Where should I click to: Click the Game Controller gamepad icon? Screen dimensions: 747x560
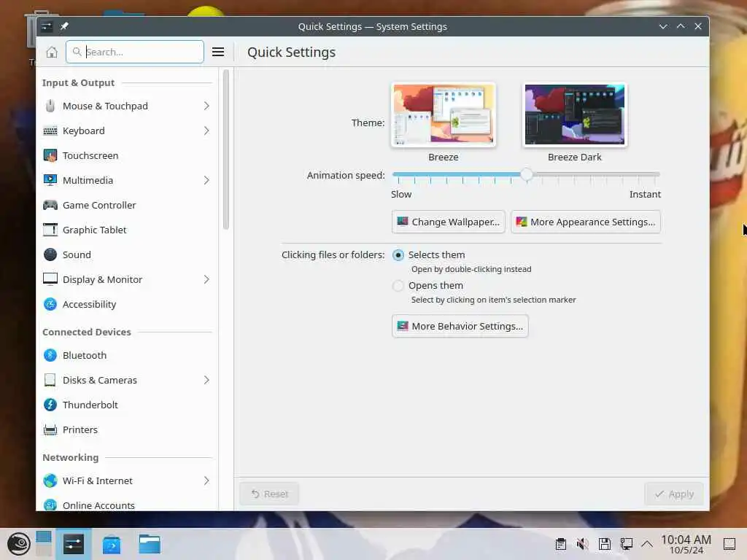(50, 205)
